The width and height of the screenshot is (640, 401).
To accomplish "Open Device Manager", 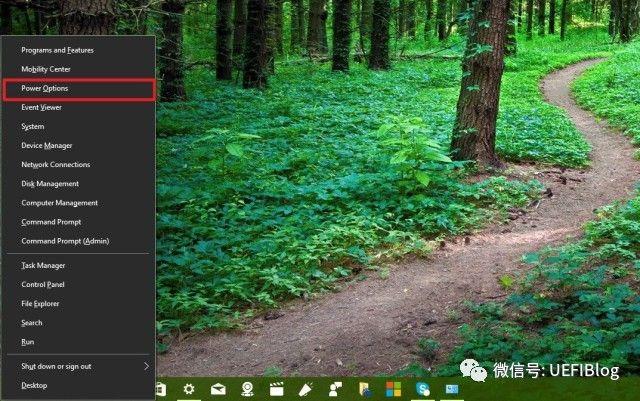I will click(x=78, y=146).
